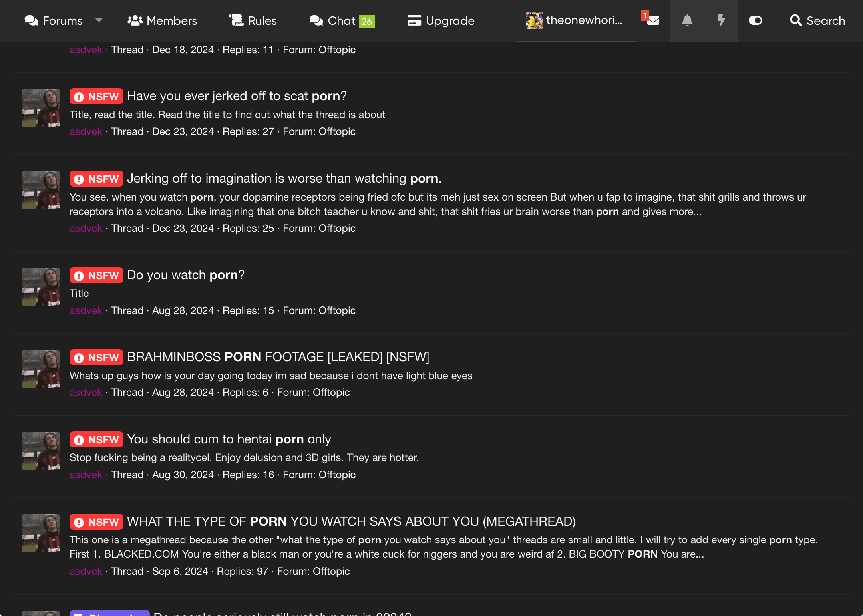Click Offtopic forum link under scat thread
The width and height of the screenshot is (863, 616).
337,131
